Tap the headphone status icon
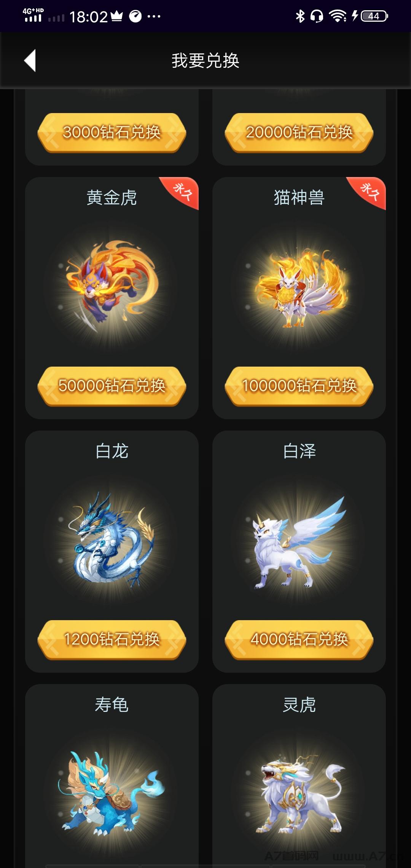 317,16
